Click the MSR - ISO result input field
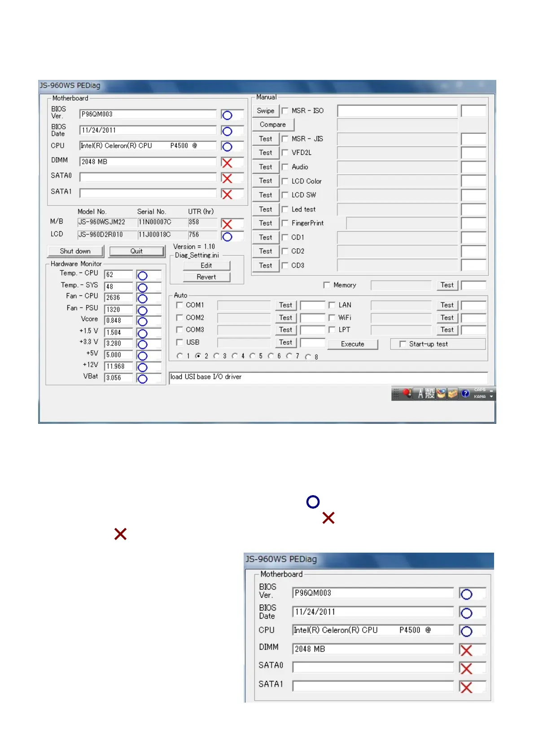The height and width of the screenshot is (756, 534). 397,111
